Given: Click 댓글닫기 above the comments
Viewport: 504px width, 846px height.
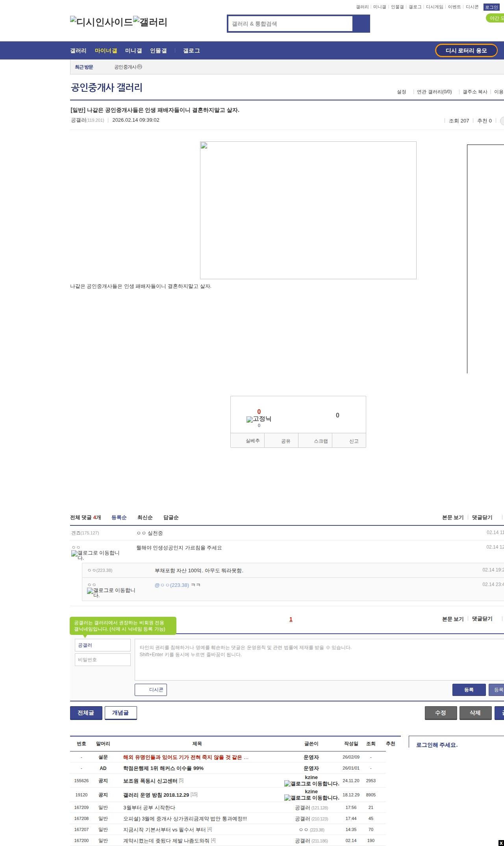Looking at the screenshot, I should click(x=482, y=518).
